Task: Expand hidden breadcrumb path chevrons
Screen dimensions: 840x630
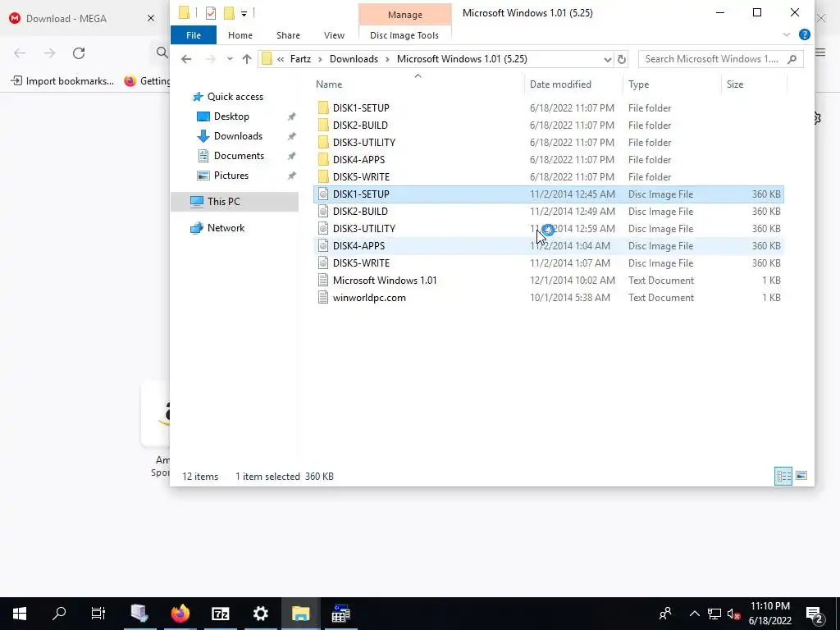Action: (x=281, y=59)
